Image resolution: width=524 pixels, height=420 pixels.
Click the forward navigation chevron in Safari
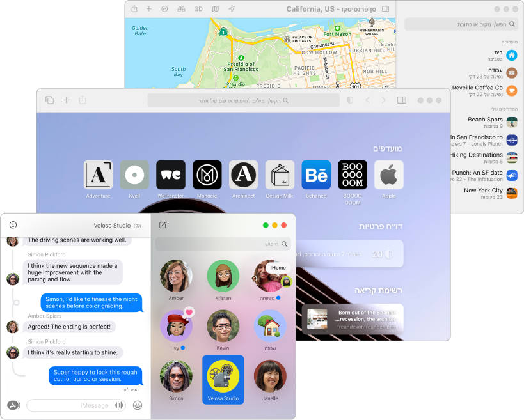[x=384, y=100]
